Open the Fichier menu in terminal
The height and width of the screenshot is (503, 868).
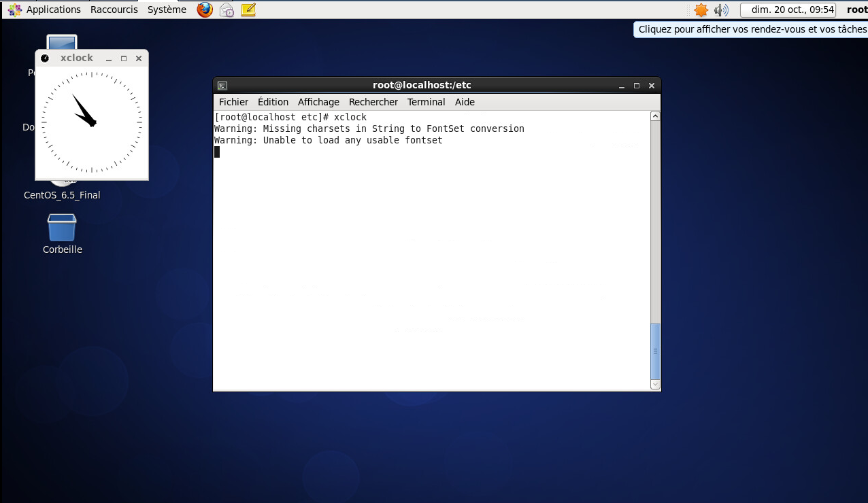pos(233,102)
